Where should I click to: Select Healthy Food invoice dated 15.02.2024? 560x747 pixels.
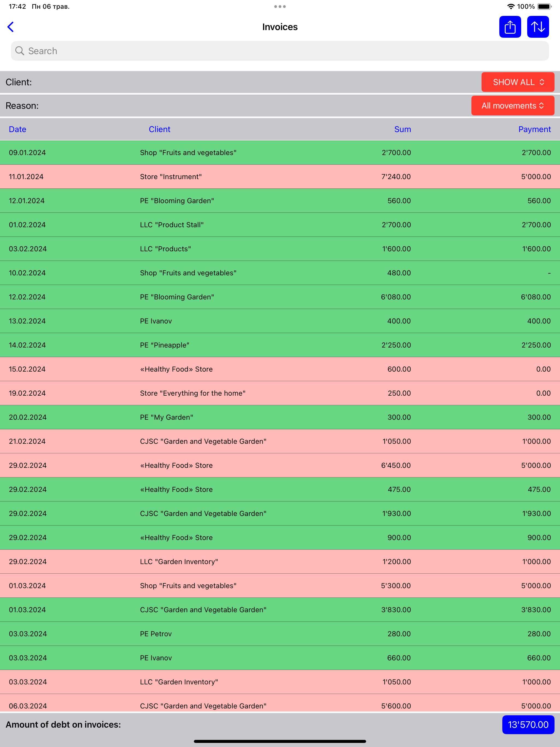[280, 369]
